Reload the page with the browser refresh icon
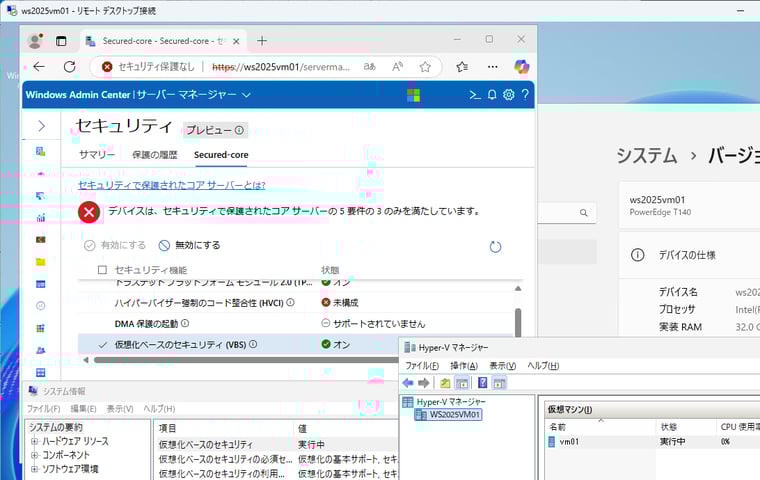 69,67
